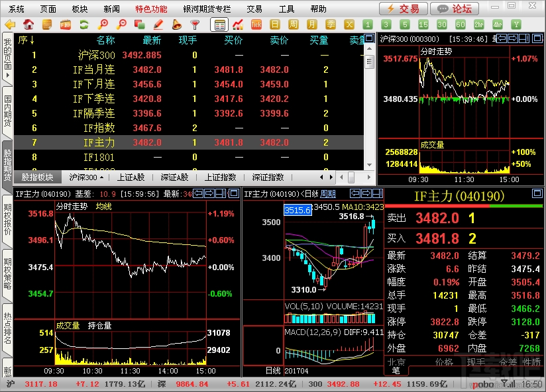Image resolution: width=546 pixels, height=392 pixels.
Task: Click the zoom in magnifier icon
Action: 102,24
